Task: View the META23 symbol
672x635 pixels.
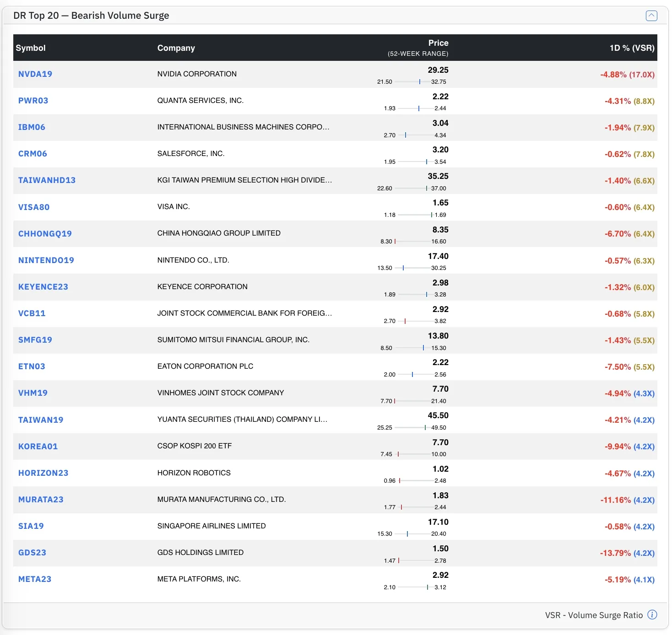Action: point(35,579)
